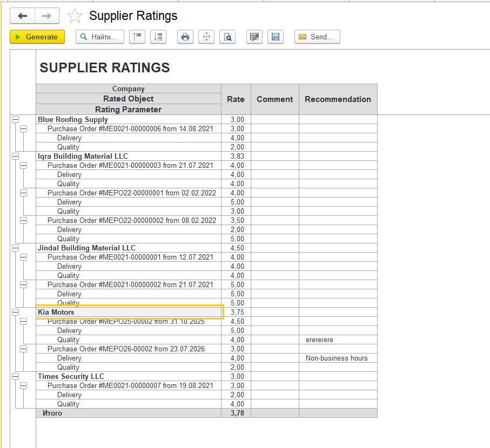Collapse Purchase Order #MEPO25-00002 row
This screenshot has height=448, width=490.
click(x=23, y=322)
